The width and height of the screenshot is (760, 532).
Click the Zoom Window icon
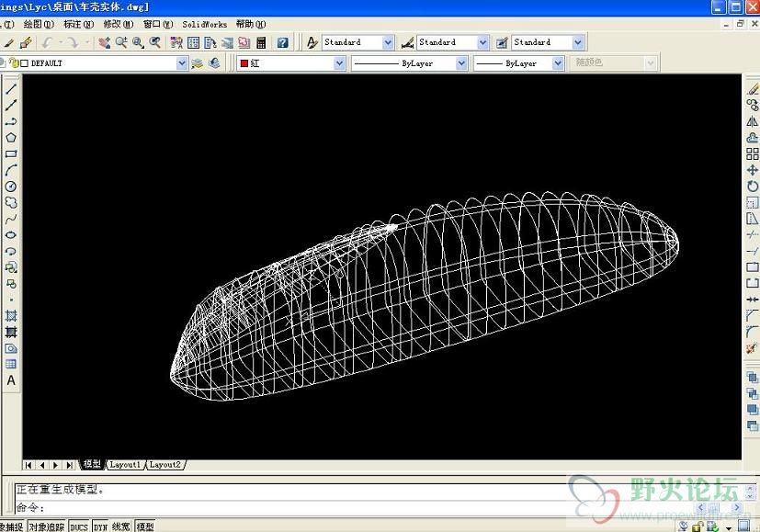pos(138,42)
